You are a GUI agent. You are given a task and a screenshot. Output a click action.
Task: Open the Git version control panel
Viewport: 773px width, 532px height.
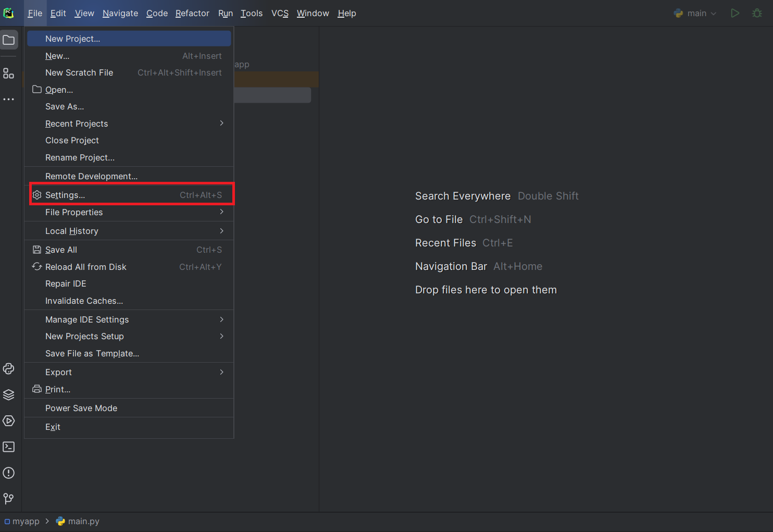8,499
